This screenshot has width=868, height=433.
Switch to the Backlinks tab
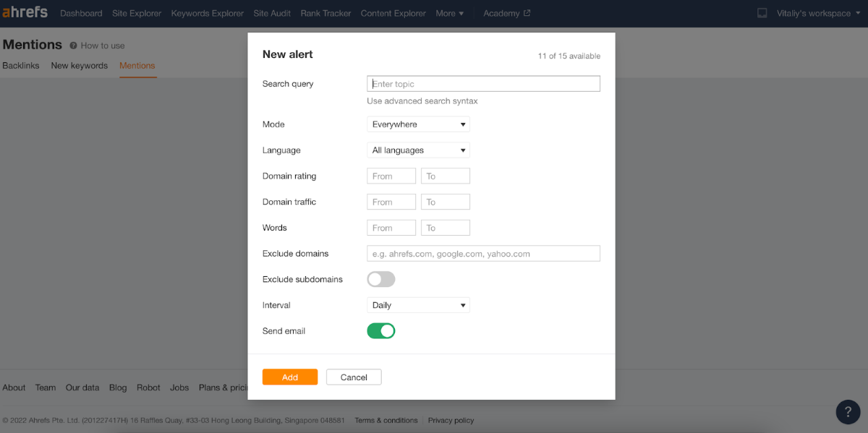click(21, 66)
